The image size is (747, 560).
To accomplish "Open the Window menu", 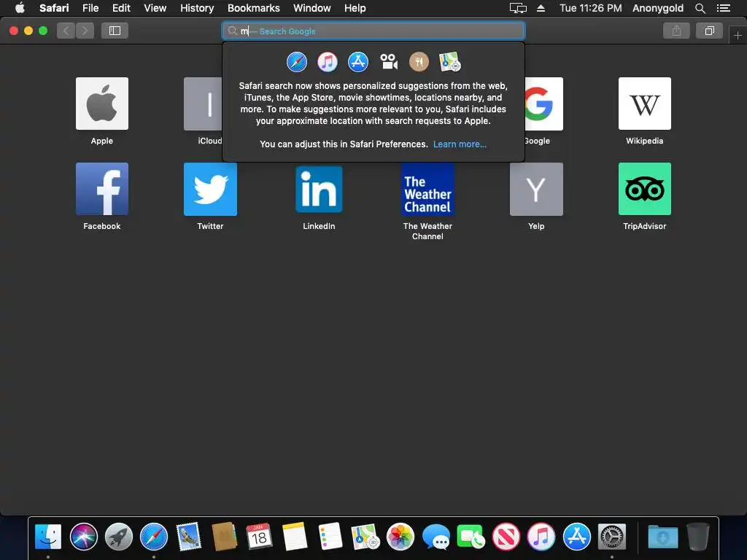I will [x=311, y=8].
